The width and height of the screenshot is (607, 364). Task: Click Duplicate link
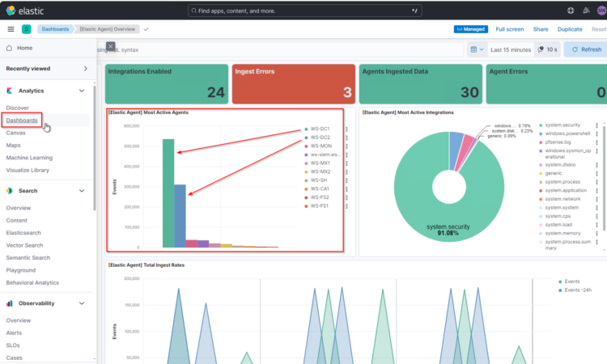coord(570,29)
